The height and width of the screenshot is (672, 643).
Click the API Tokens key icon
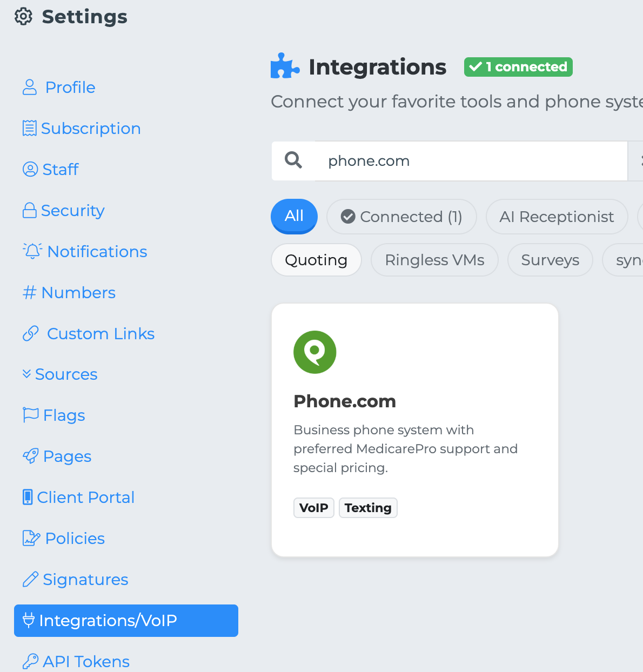[31, 661]
